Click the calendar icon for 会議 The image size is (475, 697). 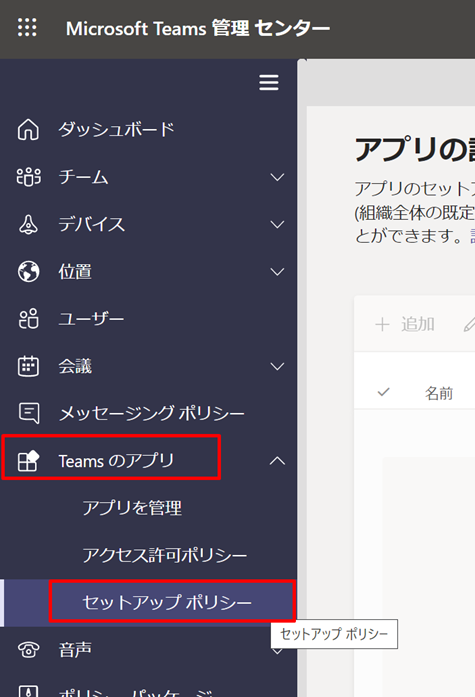coord(28,366)
